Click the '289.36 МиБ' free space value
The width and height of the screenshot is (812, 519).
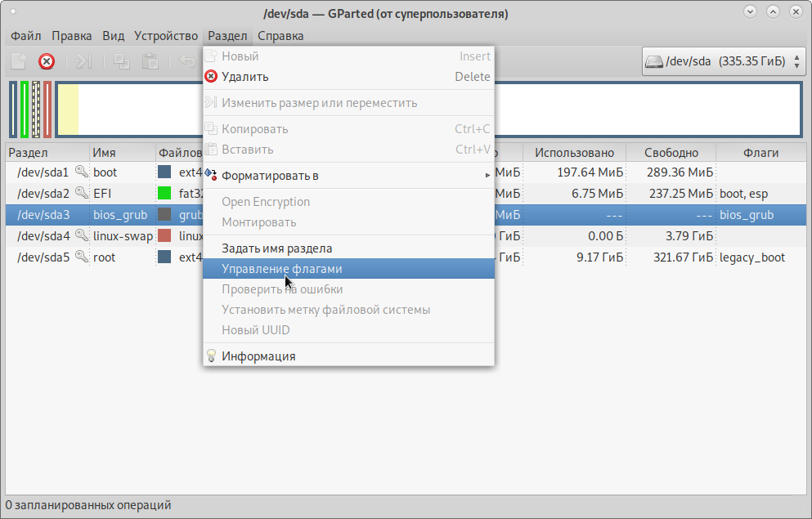pyautogui.click(x=680, y=172)
